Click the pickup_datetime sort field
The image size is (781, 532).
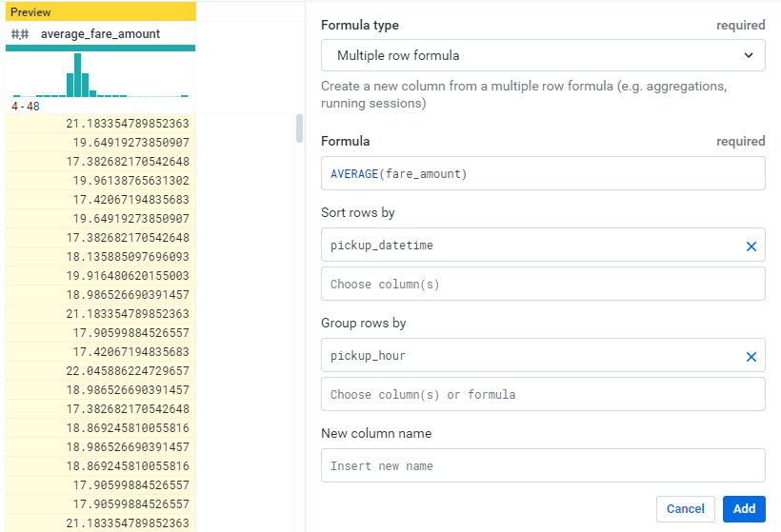[x=529, y=246]
